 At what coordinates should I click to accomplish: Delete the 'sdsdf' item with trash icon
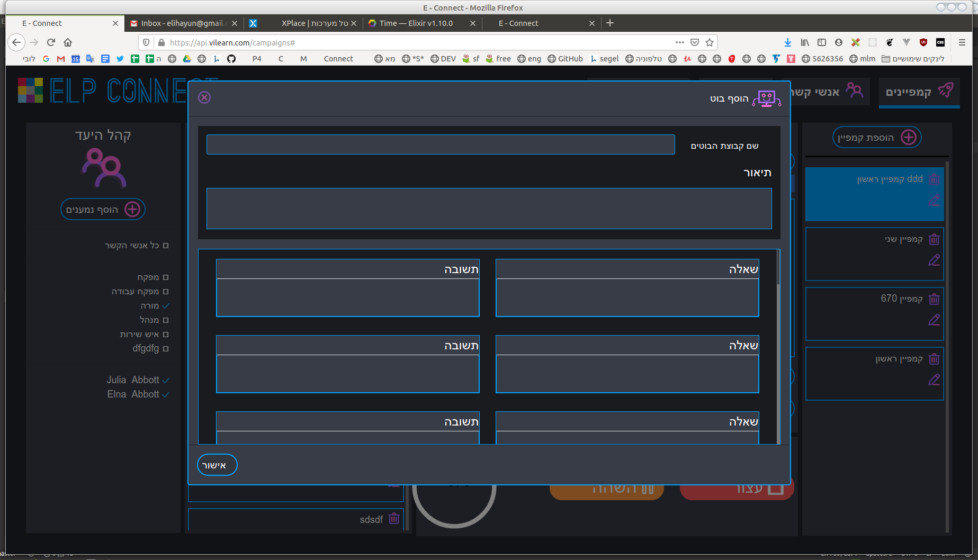[x=394, y=518]
